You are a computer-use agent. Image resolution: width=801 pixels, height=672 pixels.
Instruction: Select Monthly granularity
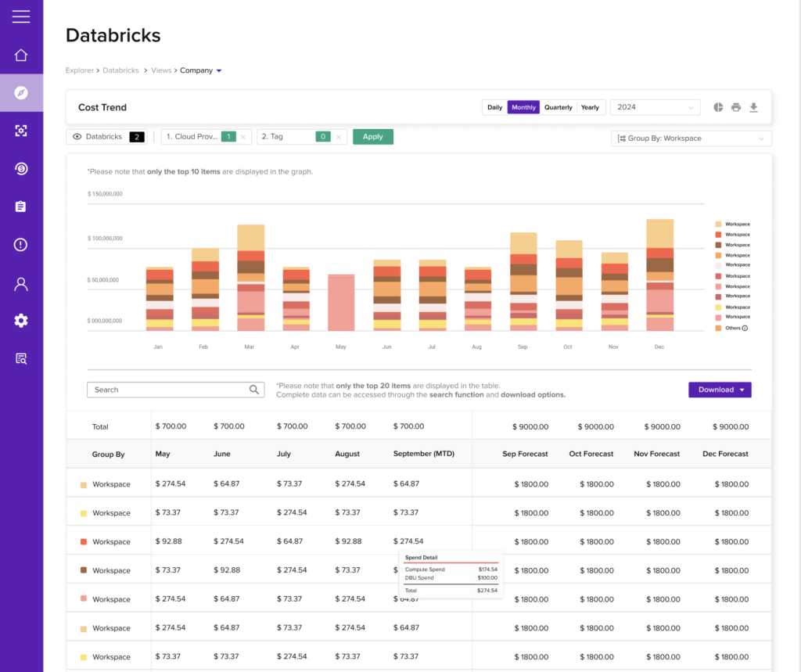coord(523,107)
